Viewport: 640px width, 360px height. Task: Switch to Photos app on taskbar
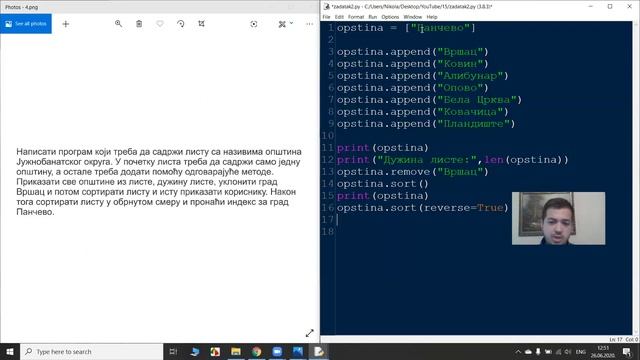298,351
